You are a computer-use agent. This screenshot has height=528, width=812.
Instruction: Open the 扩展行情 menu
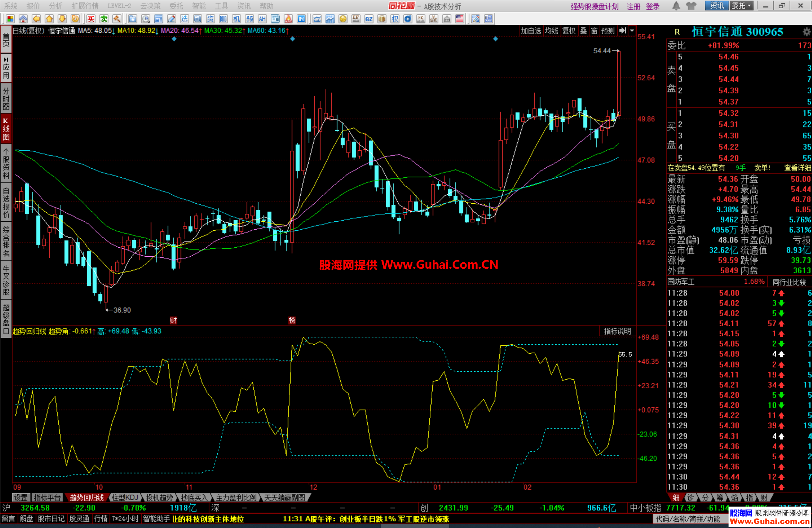(85, 6)
